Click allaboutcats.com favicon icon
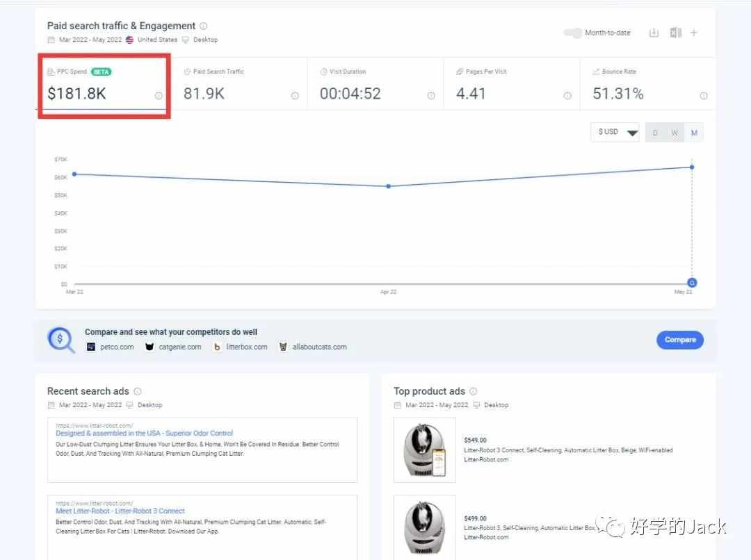The width and height of the screenshot is (751, 560). click(283, 347)
